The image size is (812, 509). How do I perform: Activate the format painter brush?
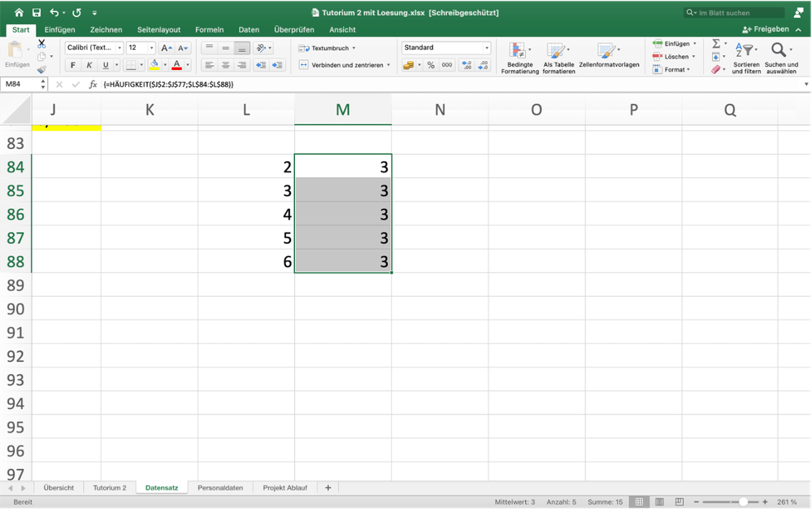pyautogui.click(x=42, y=69)
